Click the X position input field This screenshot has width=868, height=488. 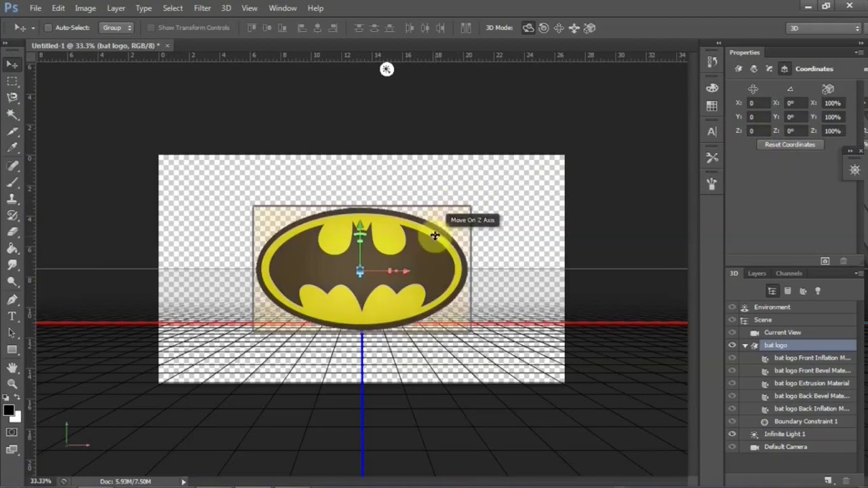759,103
